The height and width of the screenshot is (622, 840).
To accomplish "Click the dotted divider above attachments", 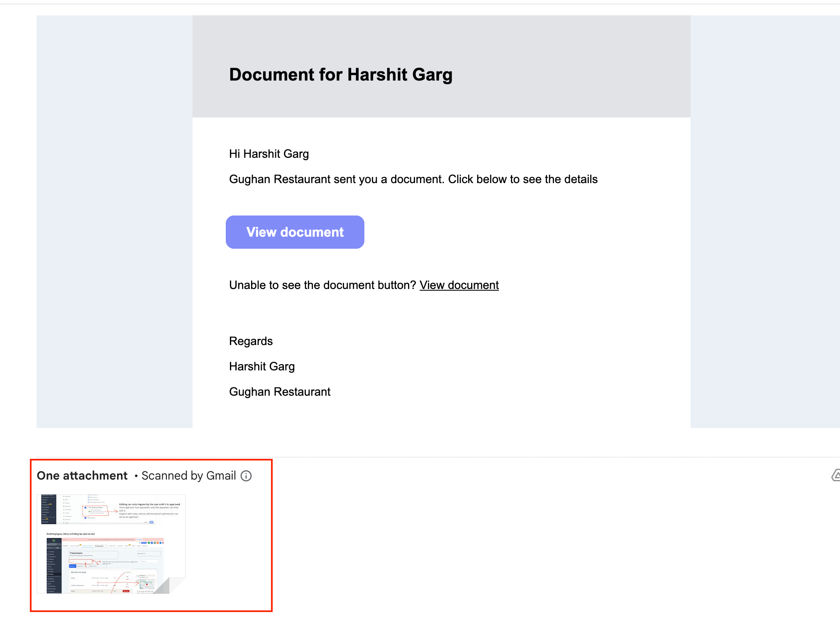I will (x=498, y=457).
